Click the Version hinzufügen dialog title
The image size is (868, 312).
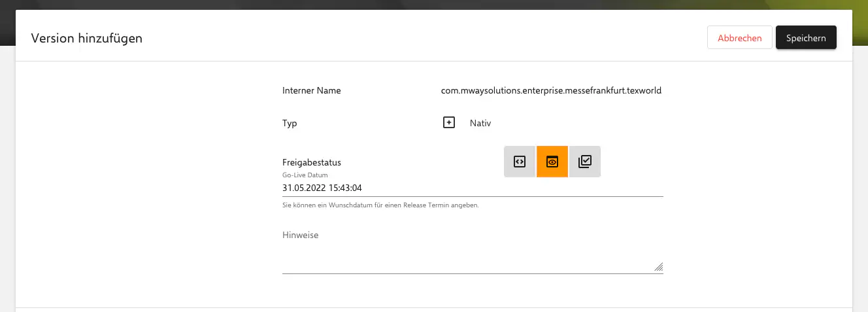coord(87,38)
